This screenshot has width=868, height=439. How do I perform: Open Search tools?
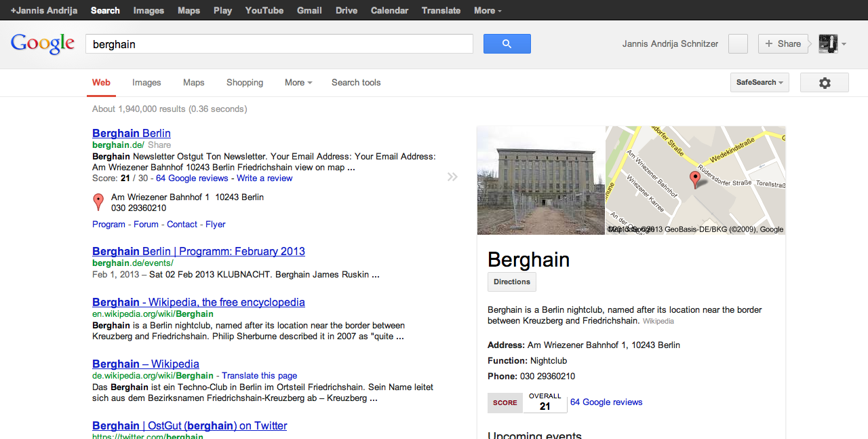click(x=356, y=83)
